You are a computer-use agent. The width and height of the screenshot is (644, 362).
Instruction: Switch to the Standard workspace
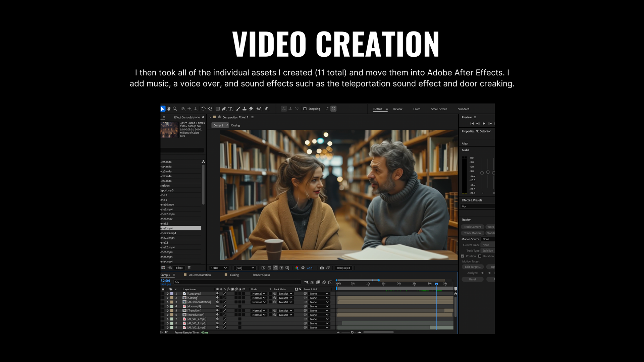tap(464, 109)
